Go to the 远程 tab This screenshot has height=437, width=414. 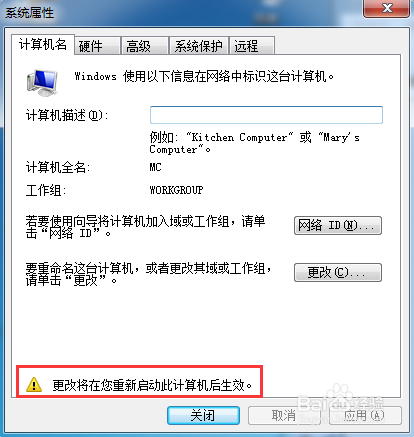[252, 46]
